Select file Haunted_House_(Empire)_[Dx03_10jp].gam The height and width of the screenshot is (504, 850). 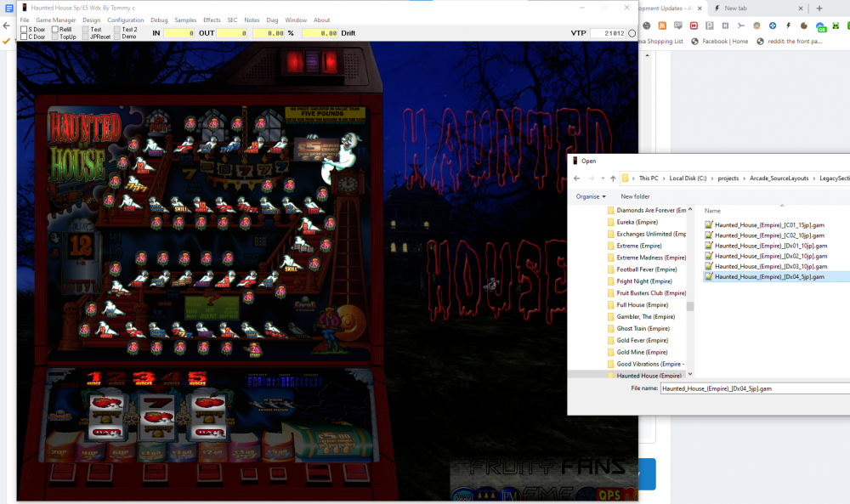766,266
